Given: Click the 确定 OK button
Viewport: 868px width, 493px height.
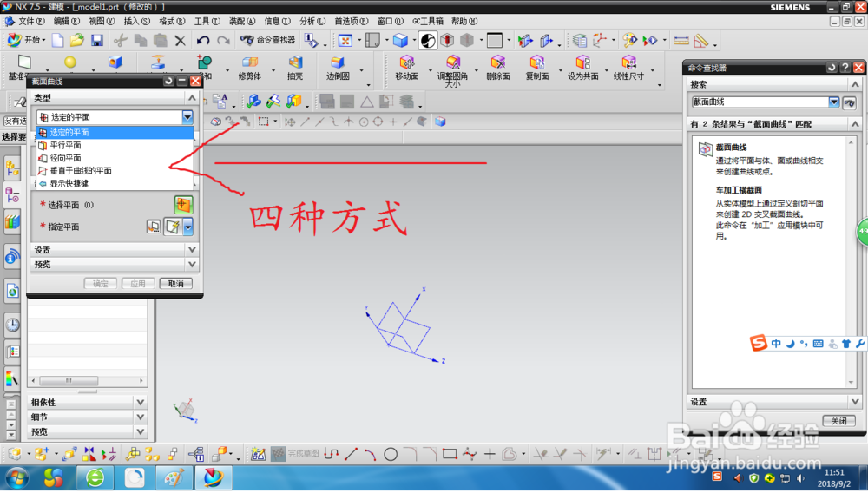Looking at the screenshot, I should point(101,283).
